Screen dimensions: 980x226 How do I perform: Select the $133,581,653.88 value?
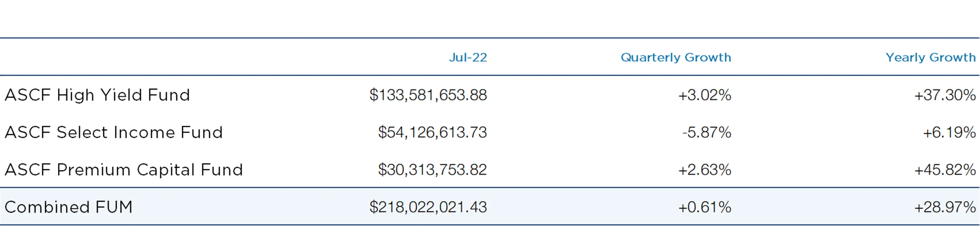click(x=428, y=95)
